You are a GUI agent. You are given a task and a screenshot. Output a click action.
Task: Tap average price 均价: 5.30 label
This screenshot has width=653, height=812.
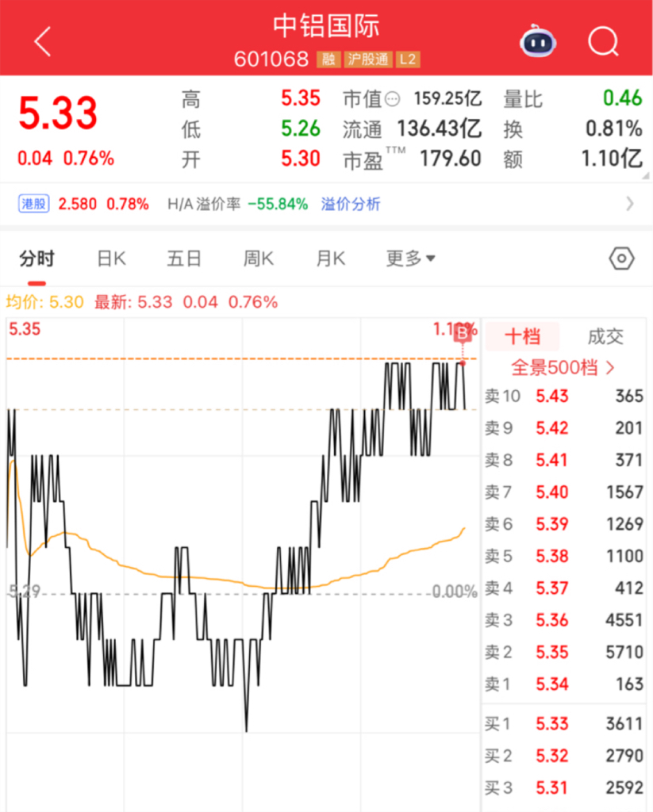(x=44, y=302)
